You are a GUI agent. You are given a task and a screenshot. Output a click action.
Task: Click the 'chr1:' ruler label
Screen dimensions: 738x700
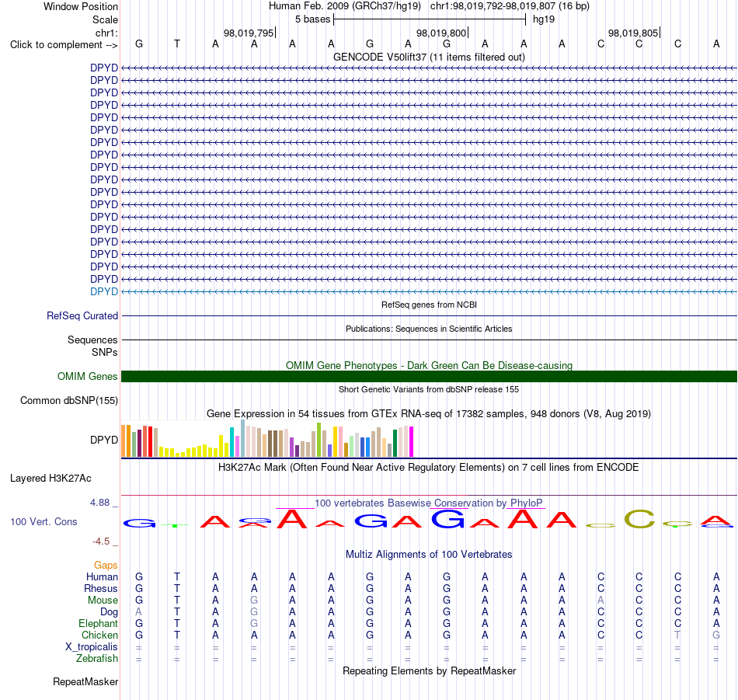pos(106,33)
